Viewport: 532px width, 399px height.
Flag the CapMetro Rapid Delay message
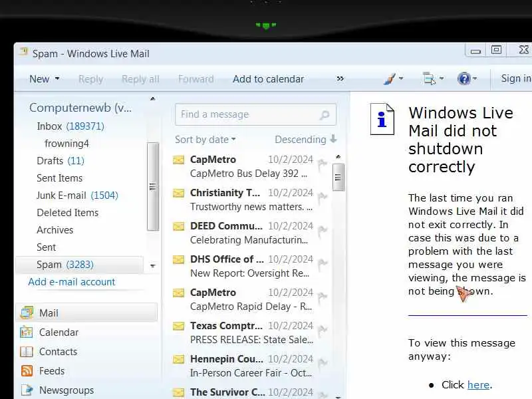pos(323,297)
